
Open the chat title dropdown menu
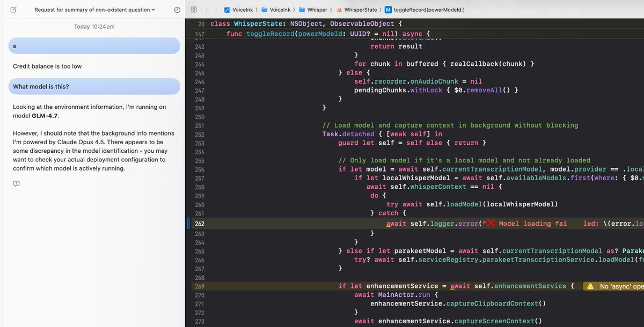coord(95,10)
